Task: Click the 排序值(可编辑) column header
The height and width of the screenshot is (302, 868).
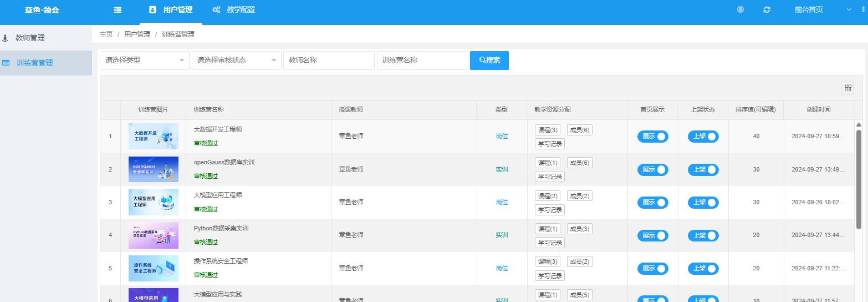Action: [x=755, y=110]
